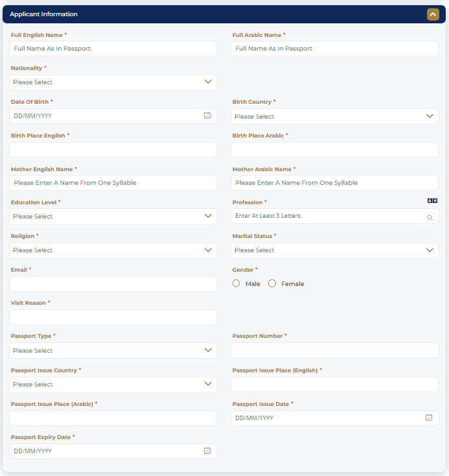Open Passport Expiry Date calendar icon
Image resolution: width=449 pixels, height=476 pixels.
(x=207, y=451)
